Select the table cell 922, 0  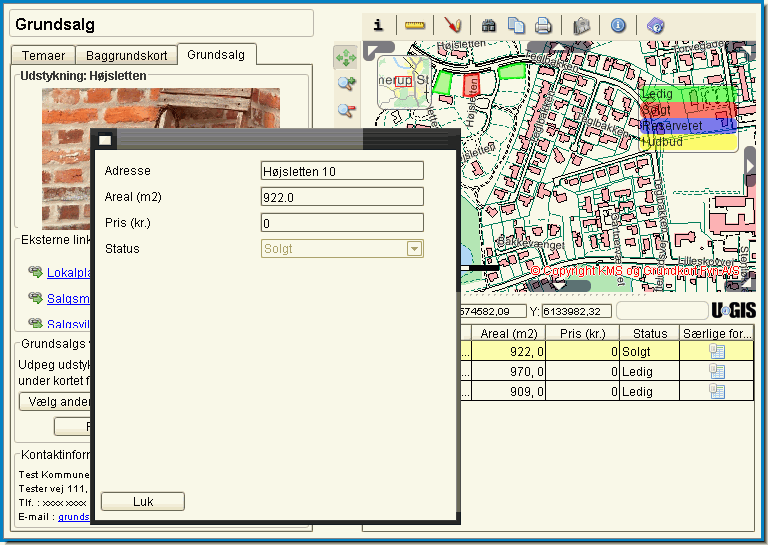[x=508, y=352]
